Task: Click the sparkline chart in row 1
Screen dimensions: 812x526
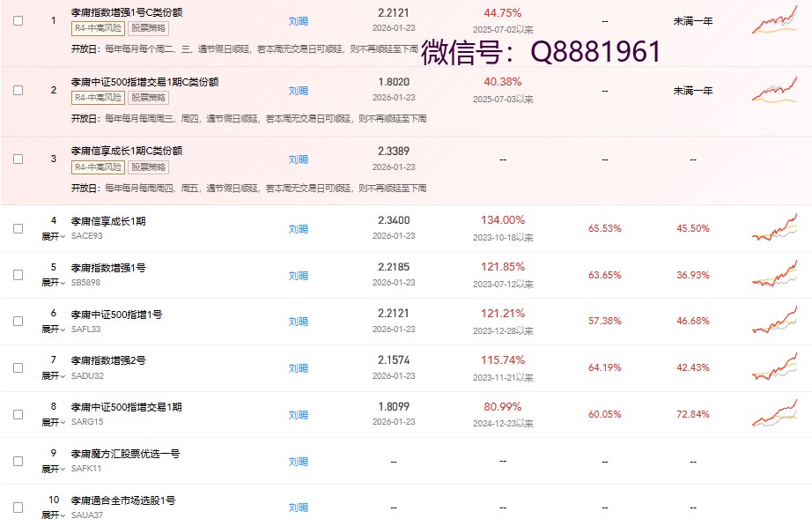Action: coord(774,20)
